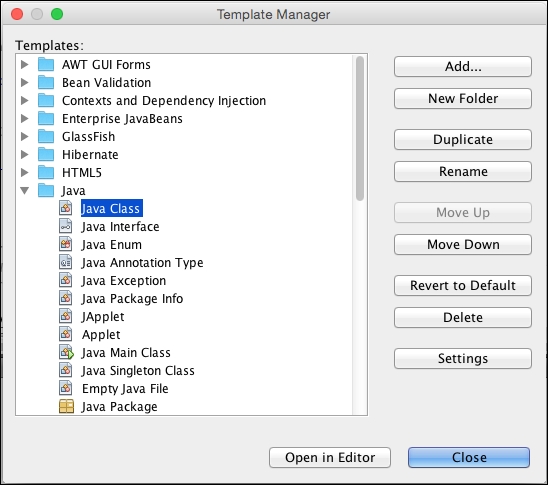This screenshot has height=485, width=548.
Task: Click Open in Editor
Action: pos(330,457)
